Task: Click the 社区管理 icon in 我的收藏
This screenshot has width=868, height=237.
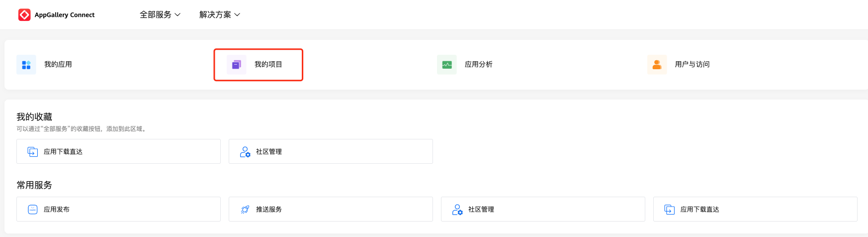Action: pyautogui.click(x=245, y=152)
